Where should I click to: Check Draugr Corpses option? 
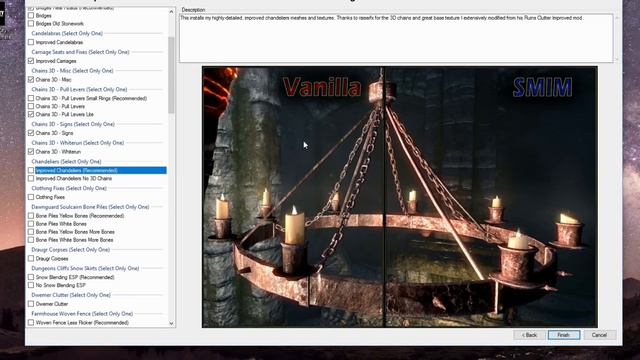click(x=31, y=258)
